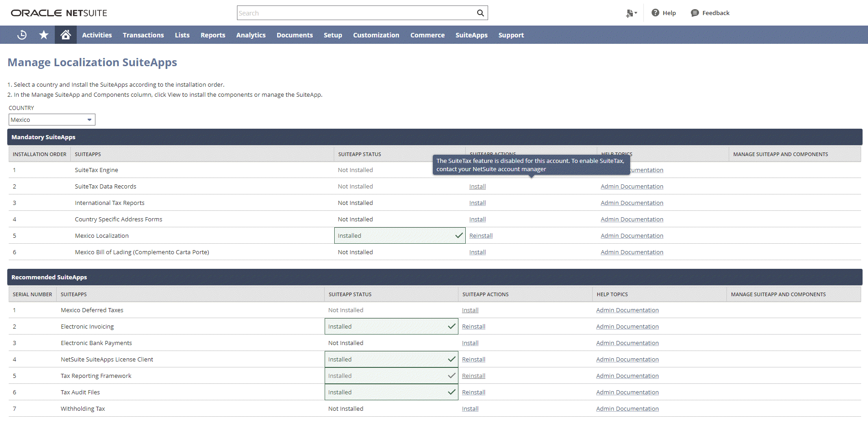Open the Activities menu

[97, 35]
